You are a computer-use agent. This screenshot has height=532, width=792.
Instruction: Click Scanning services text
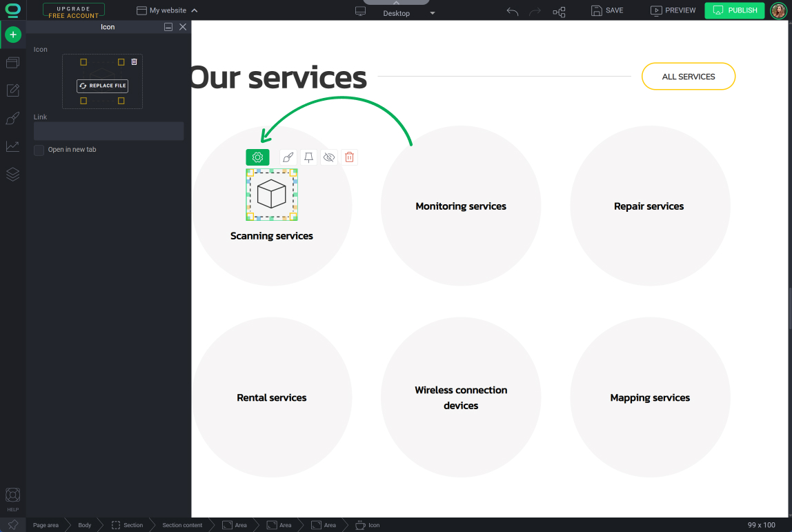[272, 236]
